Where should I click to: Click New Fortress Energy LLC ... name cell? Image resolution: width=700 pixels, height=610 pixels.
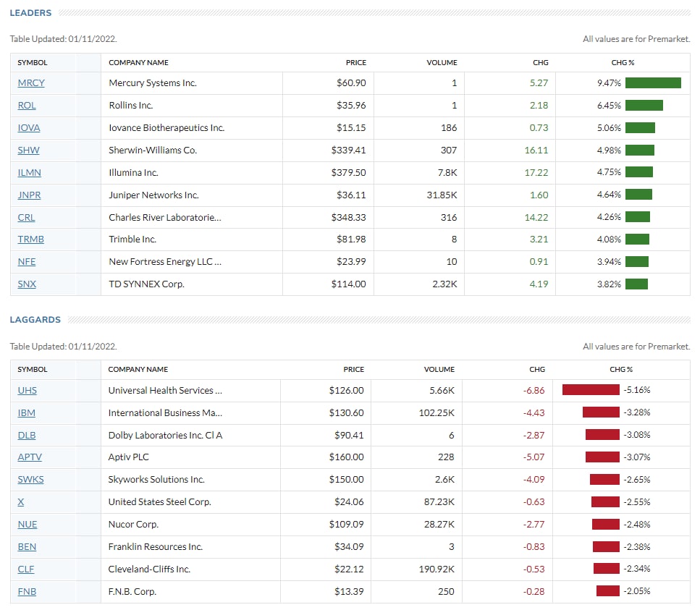click(x=165, y=261)
